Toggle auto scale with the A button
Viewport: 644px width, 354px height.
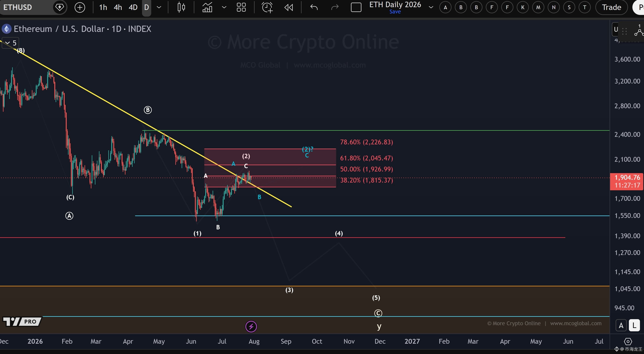[621, 325]
